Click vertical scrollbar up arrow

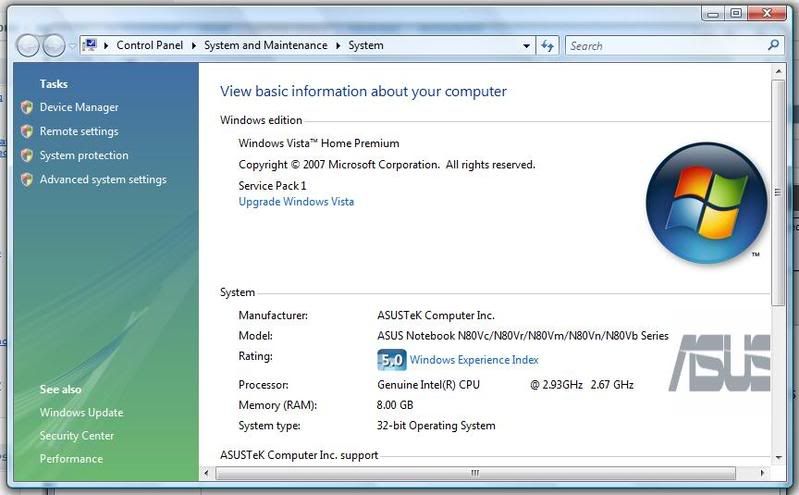[778, 71]
